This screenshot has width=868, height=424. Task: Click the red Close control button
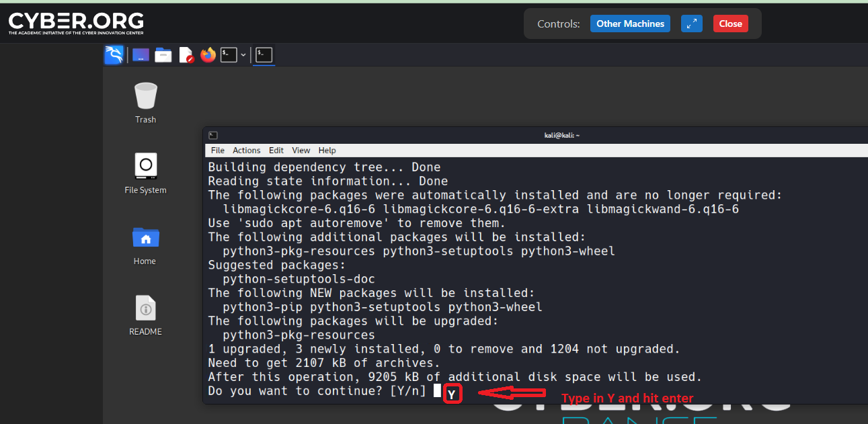(x=730, y=24)
